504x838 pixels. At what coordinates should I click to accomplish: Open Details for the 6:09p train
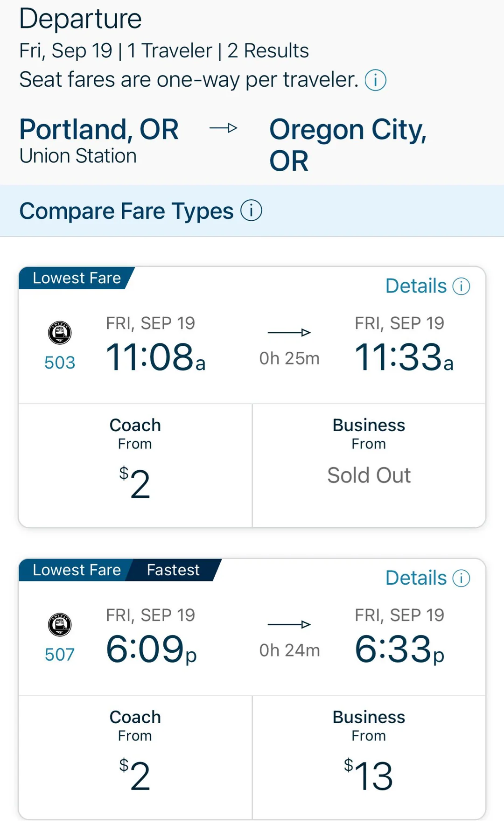click(416, 579)
